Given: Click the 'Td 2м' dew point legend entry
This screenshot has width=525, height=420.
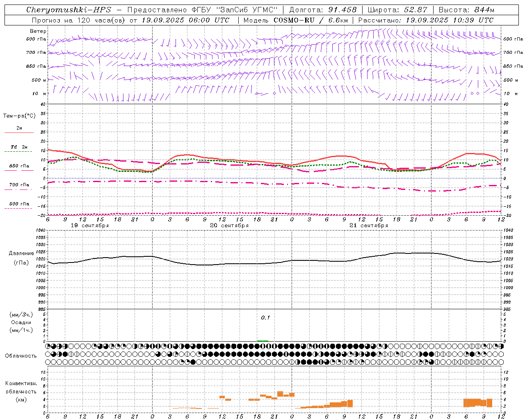Looking at the screenshot, I should [x=19, y=147].
